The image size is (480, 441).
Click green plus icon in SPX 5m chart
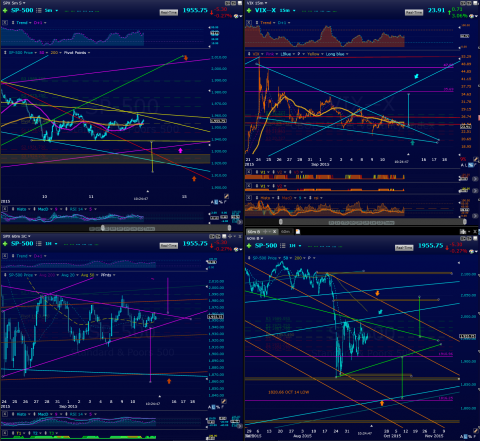click(5, 11)
